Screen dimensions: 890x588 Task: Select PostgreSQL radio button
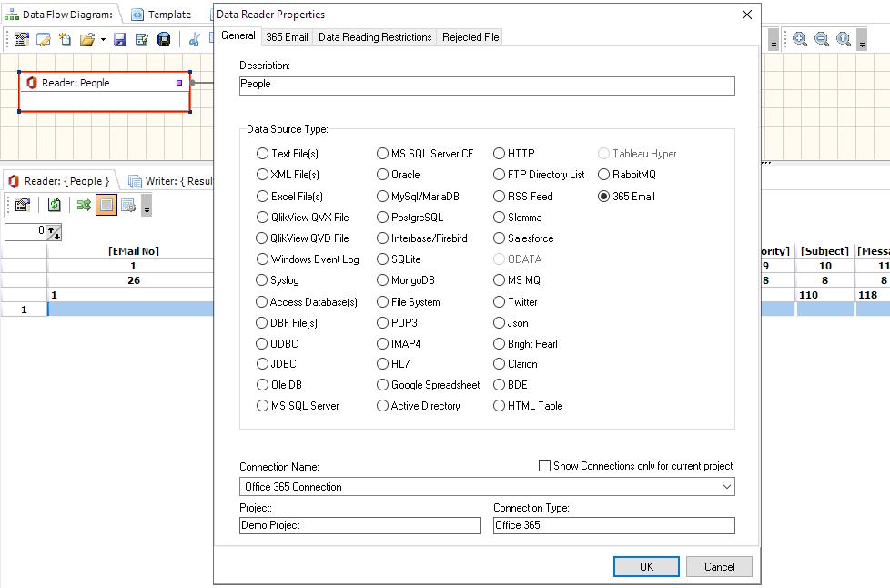[x=382, y=218]
